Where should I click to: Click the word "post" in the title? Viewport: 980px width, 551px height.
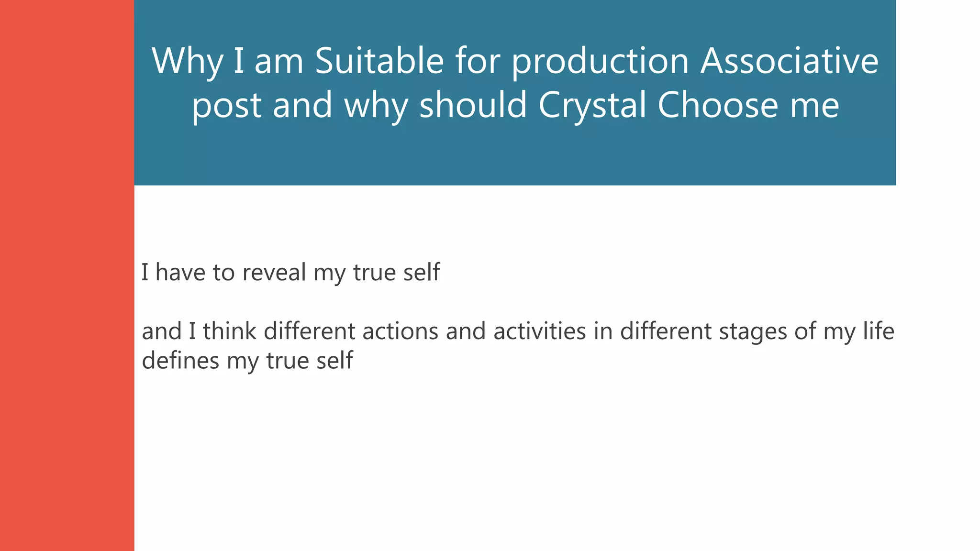(226, 105)
